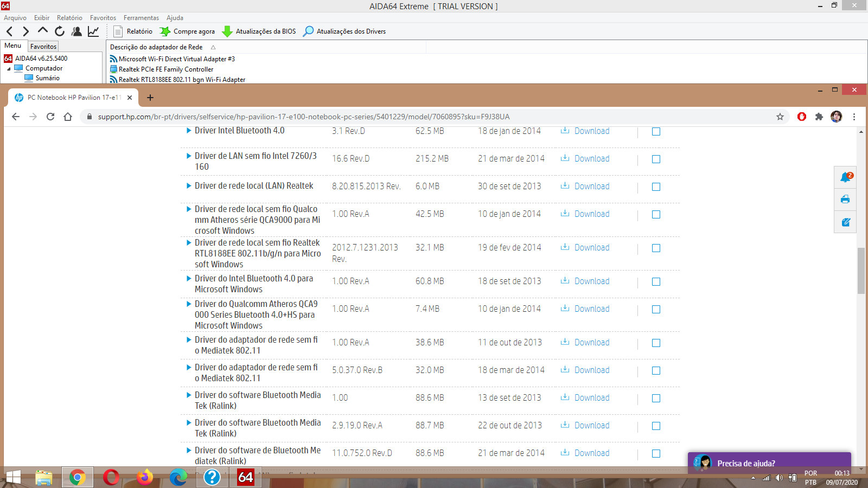Switch to the Menu tab in AIDA64
The width and height of the screenshot is (868, 488).
pyautogui.click(x=13, y=46)
